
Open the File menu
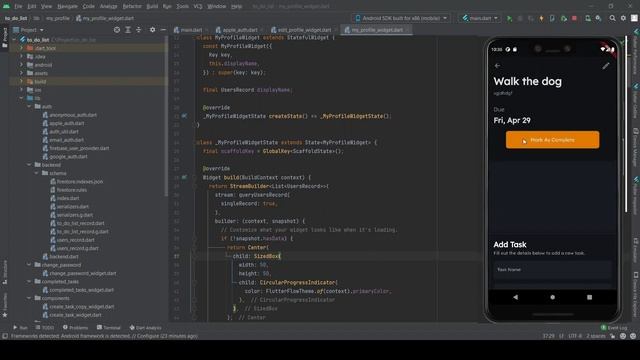point(18,7)
